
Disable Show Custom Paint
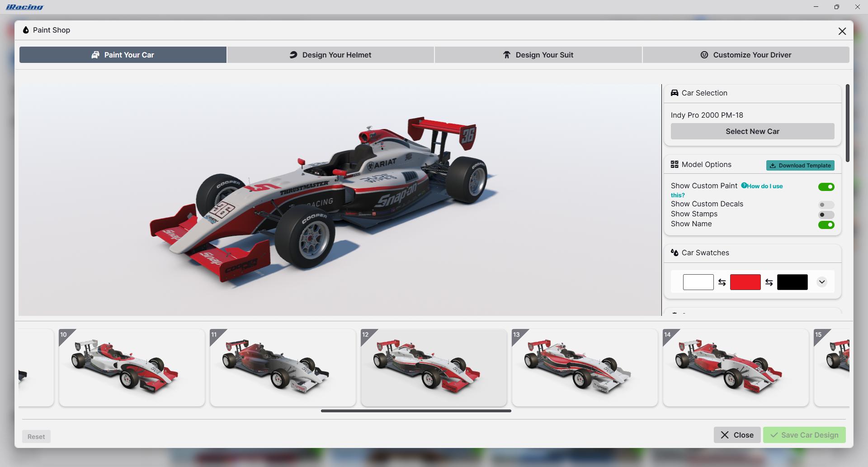point(826,186)
